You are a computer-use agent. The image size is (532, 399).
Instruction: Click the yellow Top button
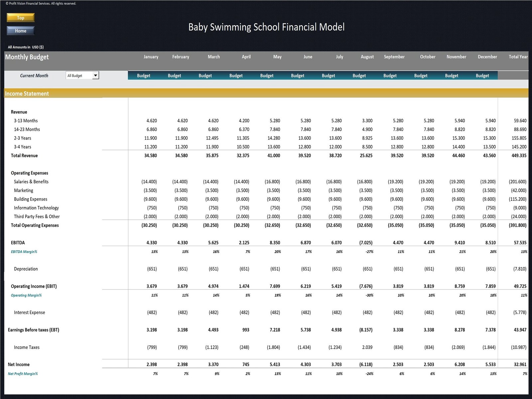pos(21,18)
